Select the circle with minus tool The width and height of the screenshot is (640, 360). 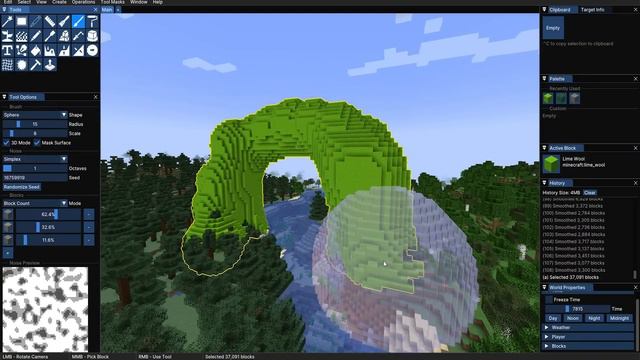coord(93,50)
